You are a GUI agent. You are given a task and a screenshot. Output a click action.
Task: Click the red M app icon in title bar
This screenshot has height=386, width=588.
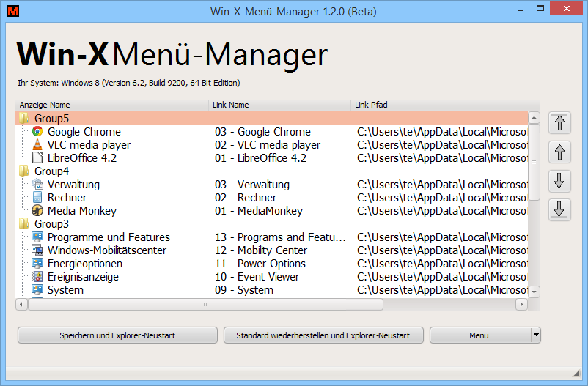pyautogui.click(x=13, y=11)
